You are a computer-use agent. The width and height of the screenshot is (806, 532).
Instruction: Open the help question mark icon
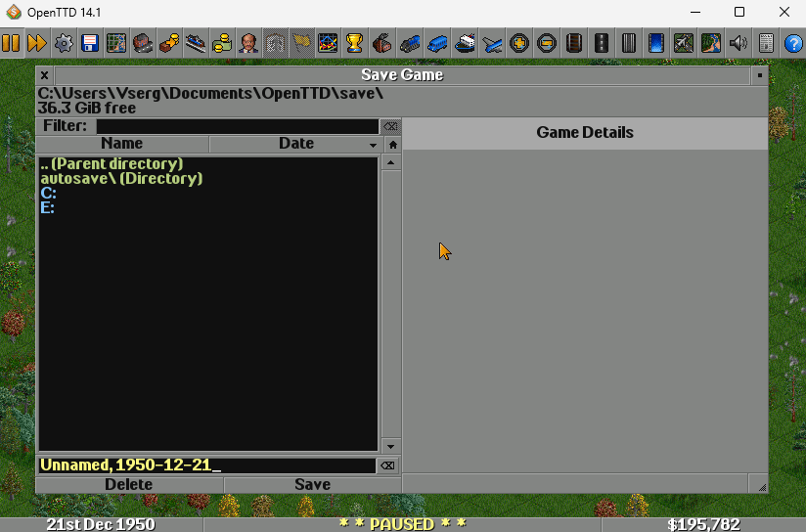pos(793,43)
